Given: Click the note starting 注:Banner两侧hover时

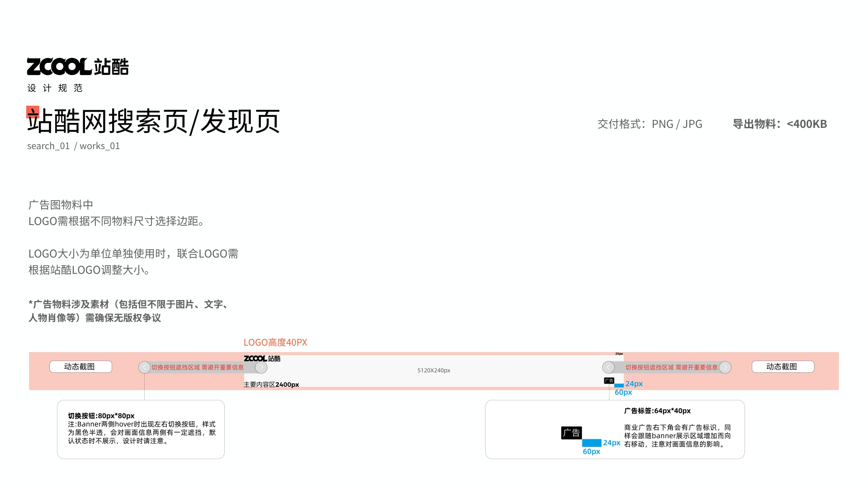Looking at the screenshot, I should pyautogui.click(x=142, y=432).
